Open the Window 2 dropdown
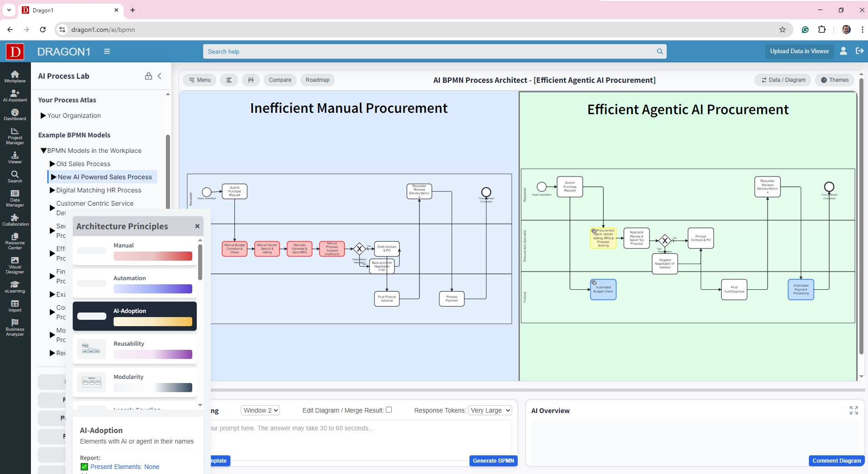The height and width of the screenshot is (474, 868). [x=260, y=410]
